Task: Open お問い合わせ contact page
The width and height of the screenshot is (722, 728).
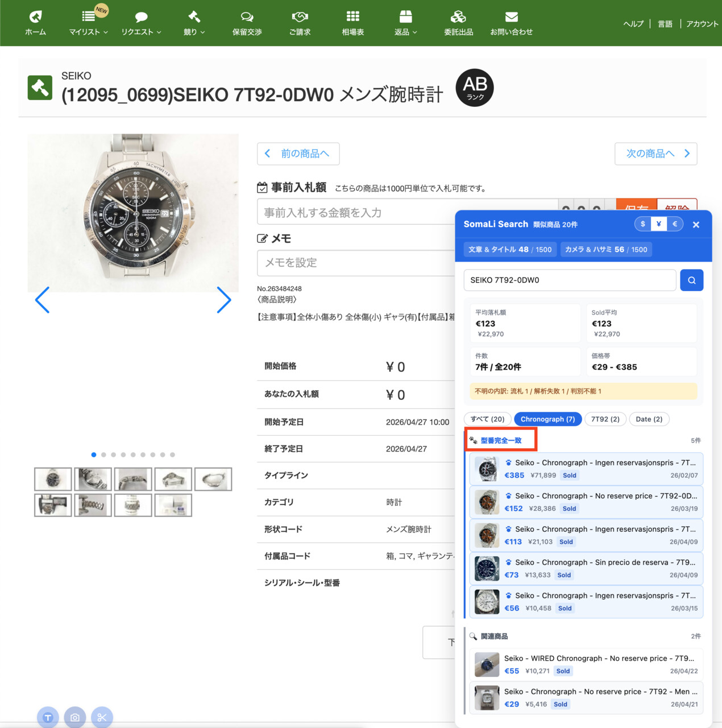Action: (511, 23)
